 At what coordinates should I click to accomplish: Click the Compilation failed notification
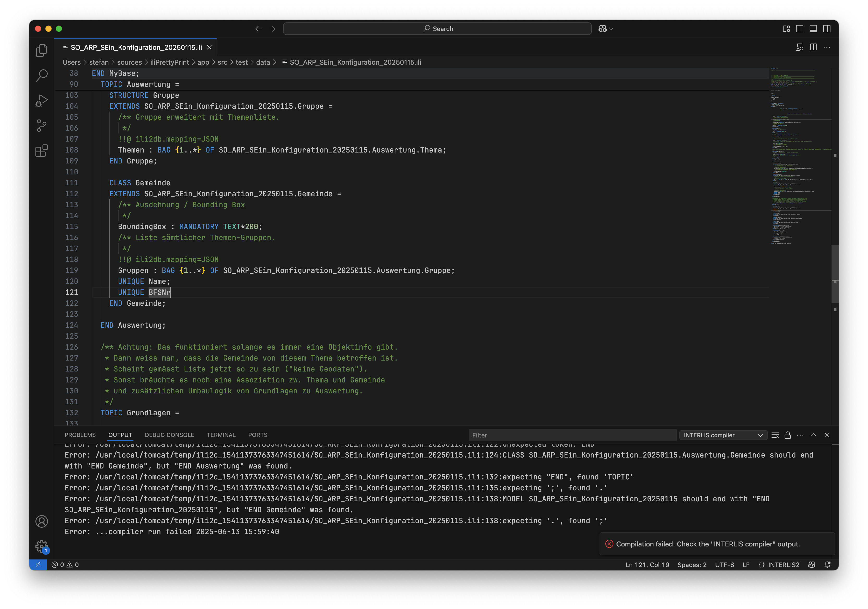click(x=717, y=544)
